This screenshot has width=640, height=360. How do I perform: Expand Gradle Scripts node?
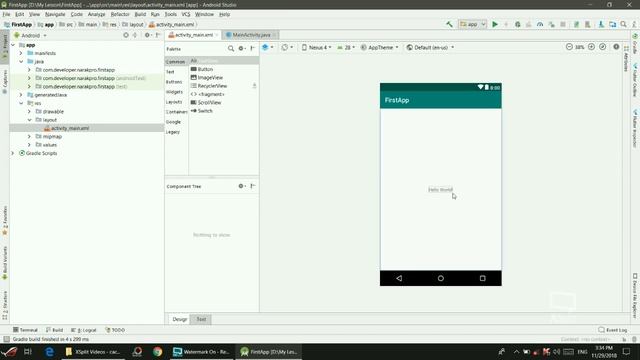(x=13, y=153)
